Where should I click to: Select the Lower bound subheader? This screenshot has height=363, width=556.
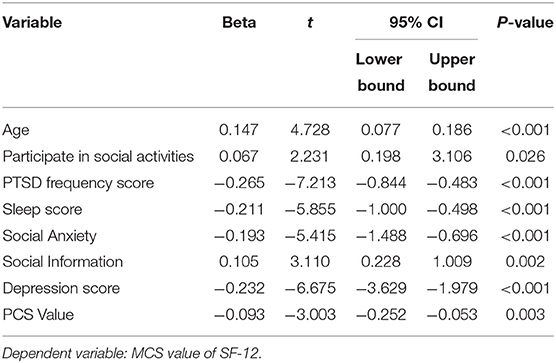point(380,72)
